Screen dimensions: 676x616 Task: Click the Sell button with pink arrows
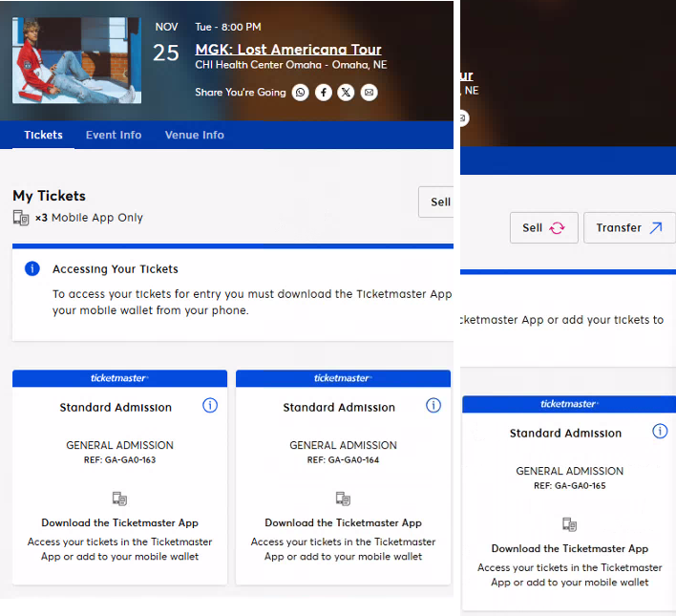click(543, 227)
